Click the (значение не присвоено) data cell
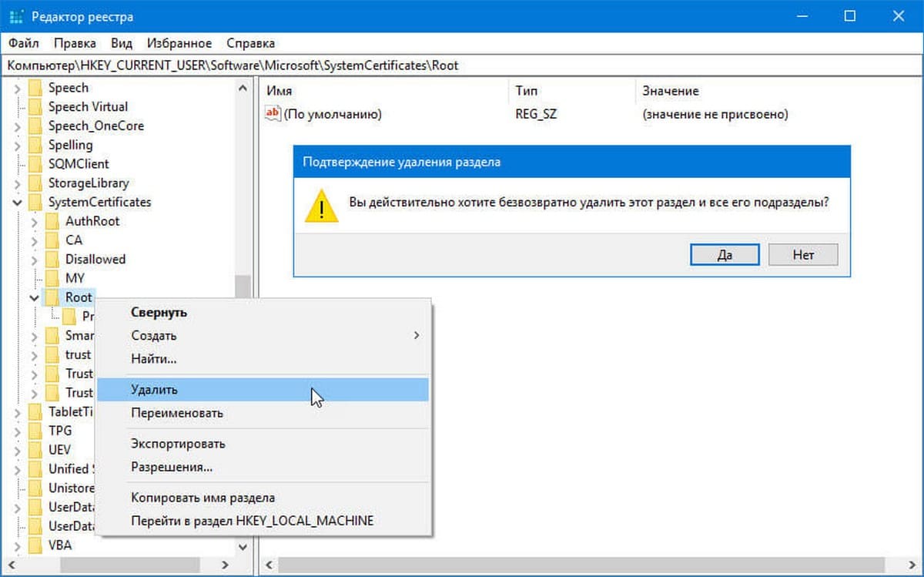The image size is (924, 577). pyautogui.click(x=715, y=114)
